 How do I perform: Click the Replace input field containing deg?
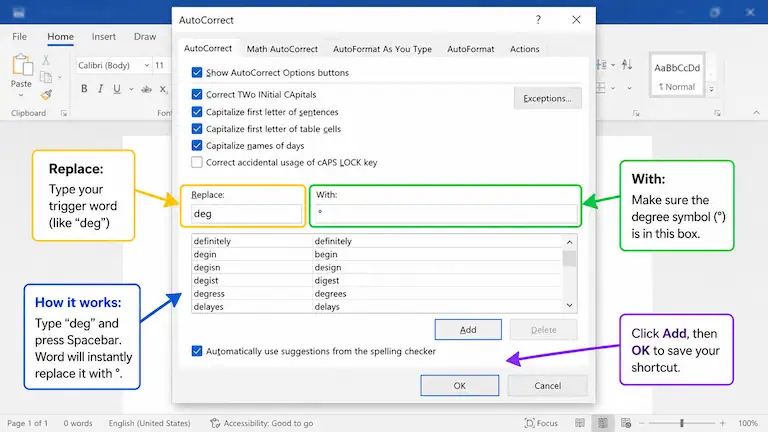tap(246, 214)
